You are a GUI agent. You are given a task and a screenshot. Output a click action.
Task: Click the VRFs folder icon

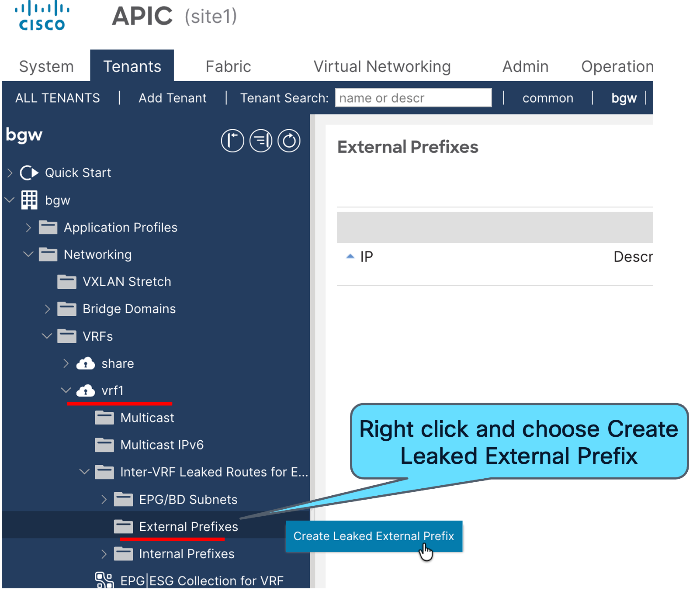[67, 336]
